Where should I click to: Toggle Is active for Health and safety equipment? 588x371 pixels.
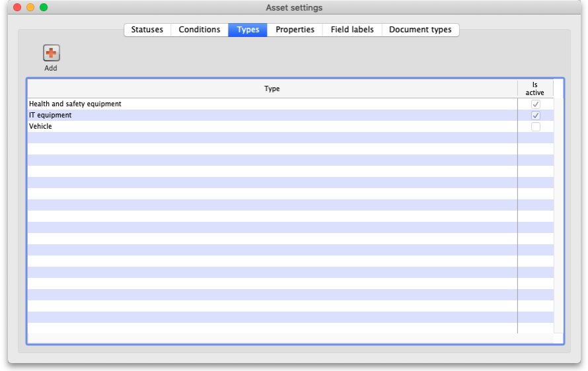(x=535, y=104)
